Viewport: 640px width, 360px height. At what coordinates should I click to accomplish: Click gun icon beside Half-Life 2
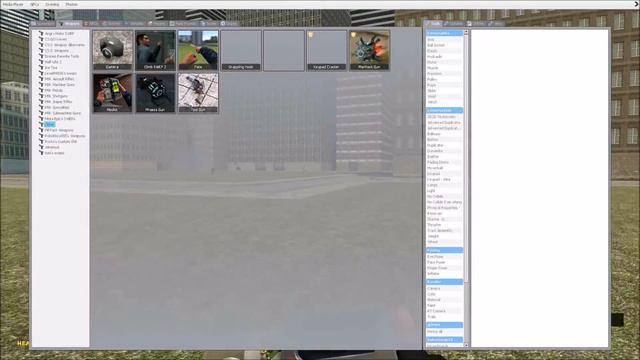coord(41,62)
